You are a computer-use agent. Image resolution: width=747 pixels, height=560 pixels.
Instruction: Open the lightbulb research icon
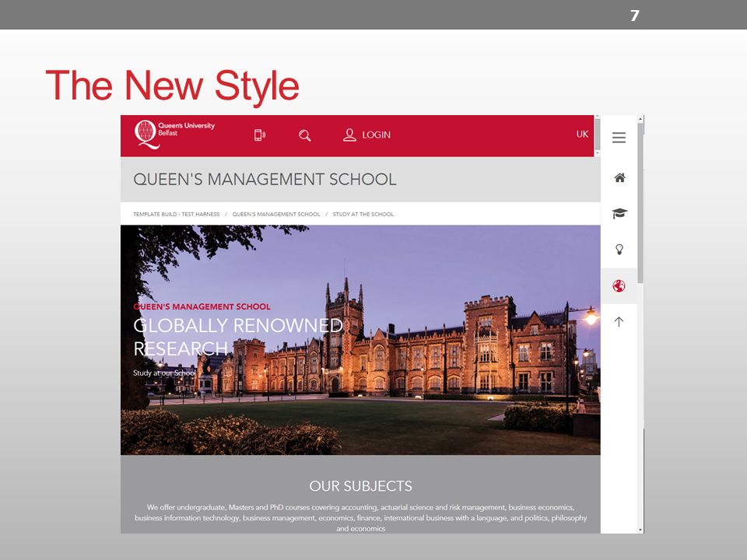619,250
